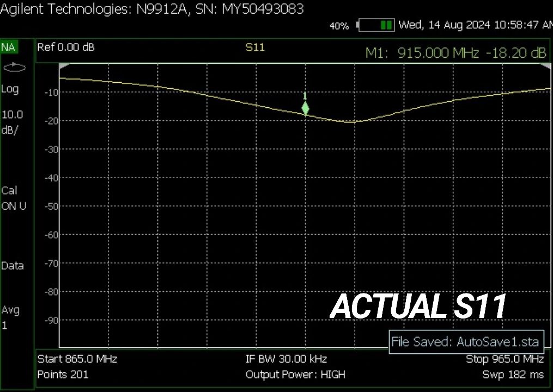553x392 pixels.
Task: Toggle Output Power: HIGH setting
Action: tap(295, 375)
